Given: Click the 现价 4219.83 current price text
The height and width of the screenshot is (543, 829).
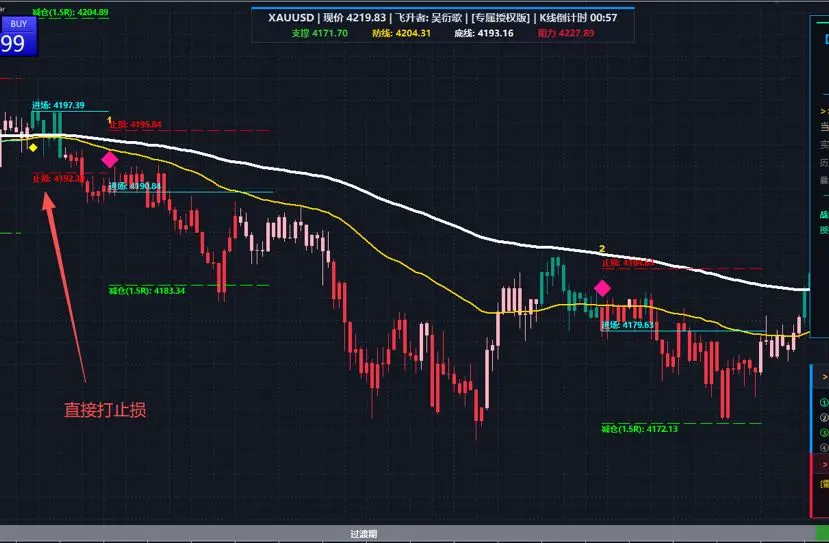Looking at the screenshot, I should (355, 17).
